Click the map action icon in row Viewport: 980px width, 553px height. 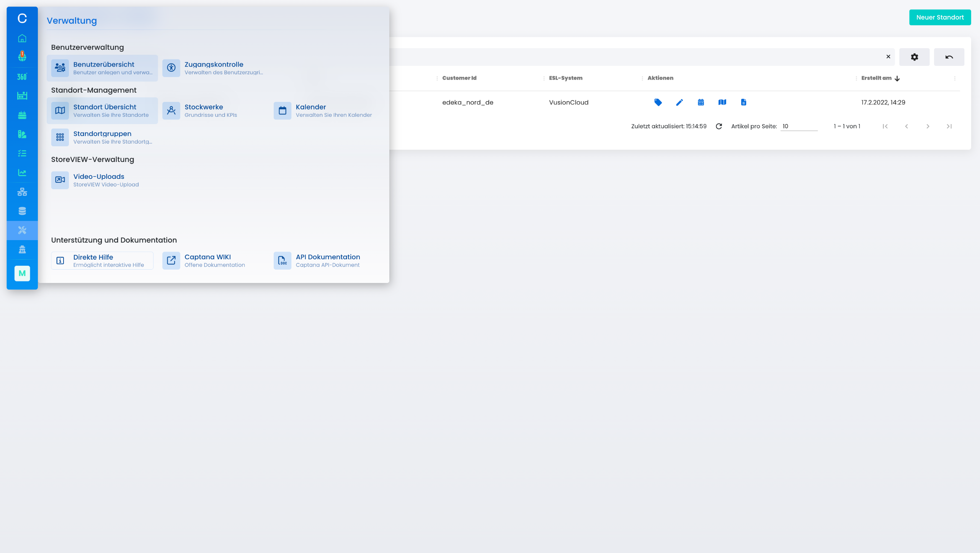tap(722, 102)
